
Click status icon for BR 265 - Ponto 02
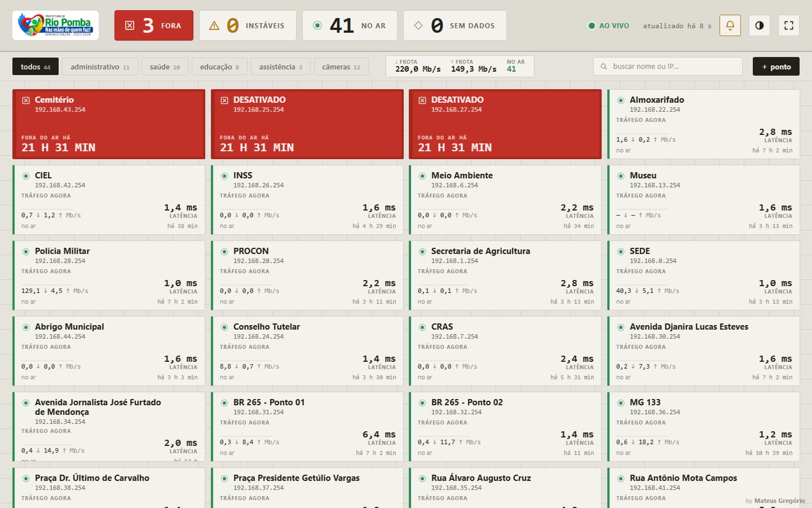pos(422,403)
